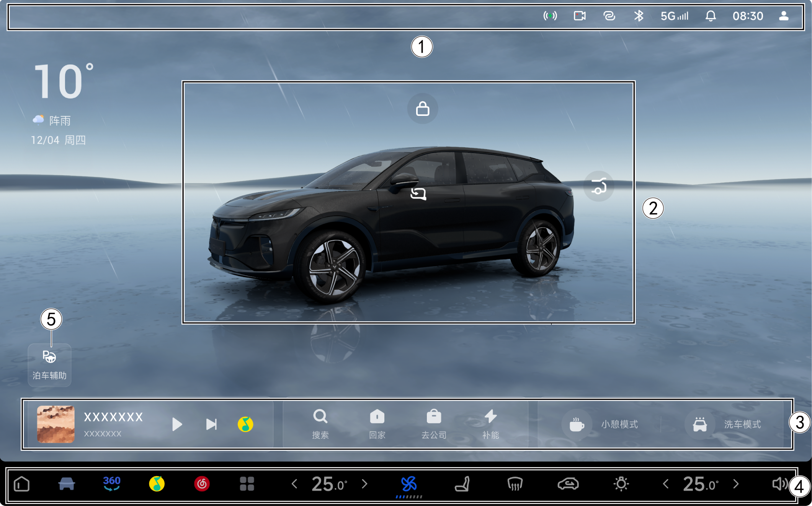812x506 pixels.
Task: Skip to the next song
Action: (x=211, y=424)
